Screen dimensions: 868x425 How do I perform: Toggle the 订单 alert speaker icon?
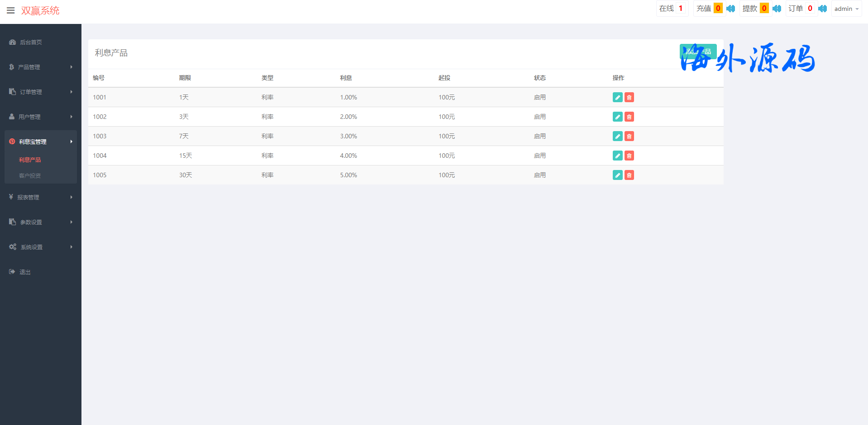[x=822, y=9]
